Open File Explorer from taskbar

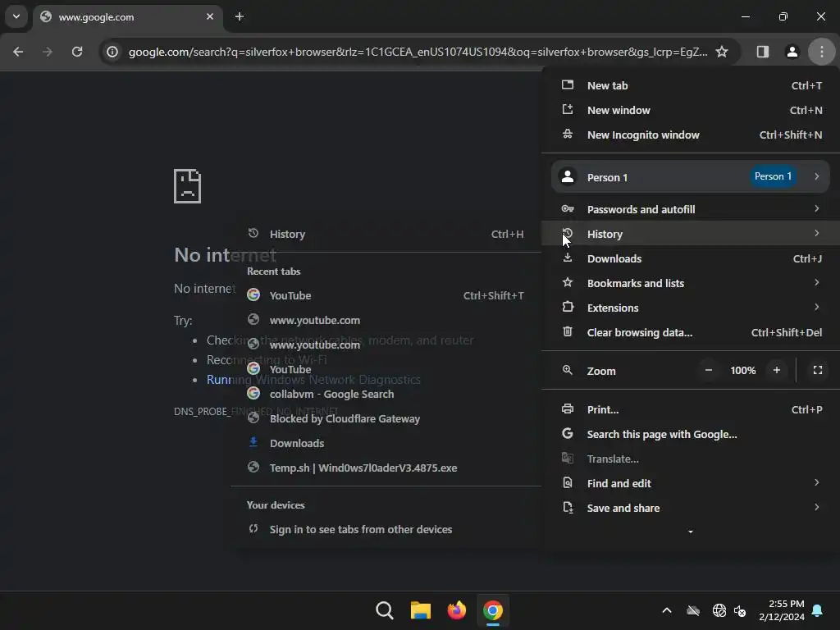click(x=421, y=610)
